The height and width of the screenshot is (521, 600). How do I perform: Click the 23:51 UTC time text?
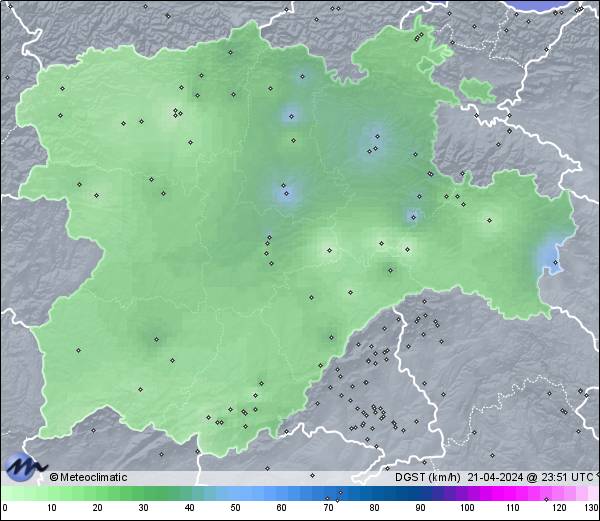(x=566, y=477)
